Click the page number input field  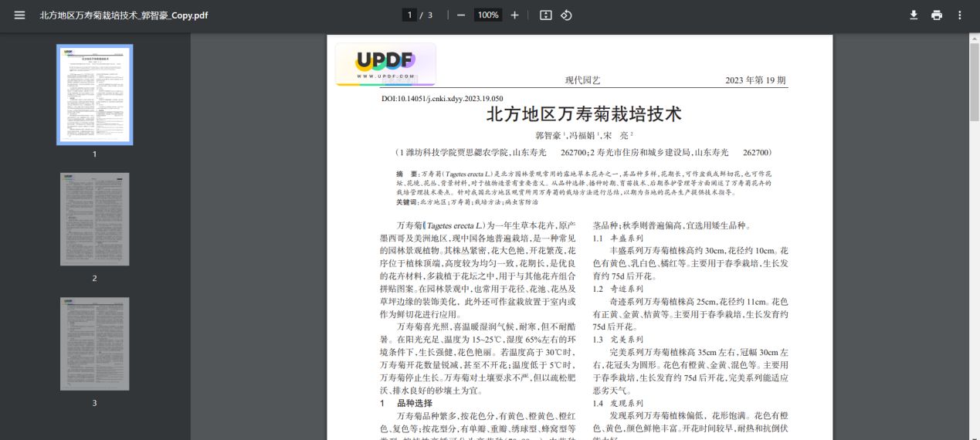pos(410,15)
